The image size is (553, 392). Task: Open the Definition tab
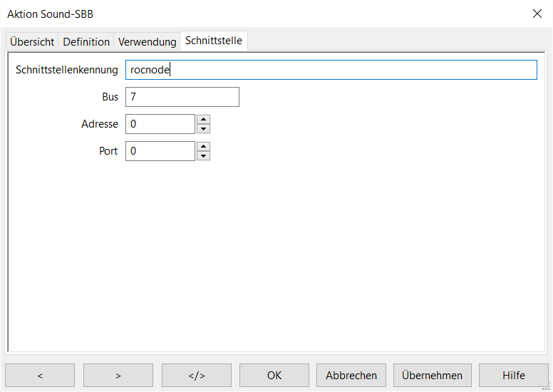86,42
